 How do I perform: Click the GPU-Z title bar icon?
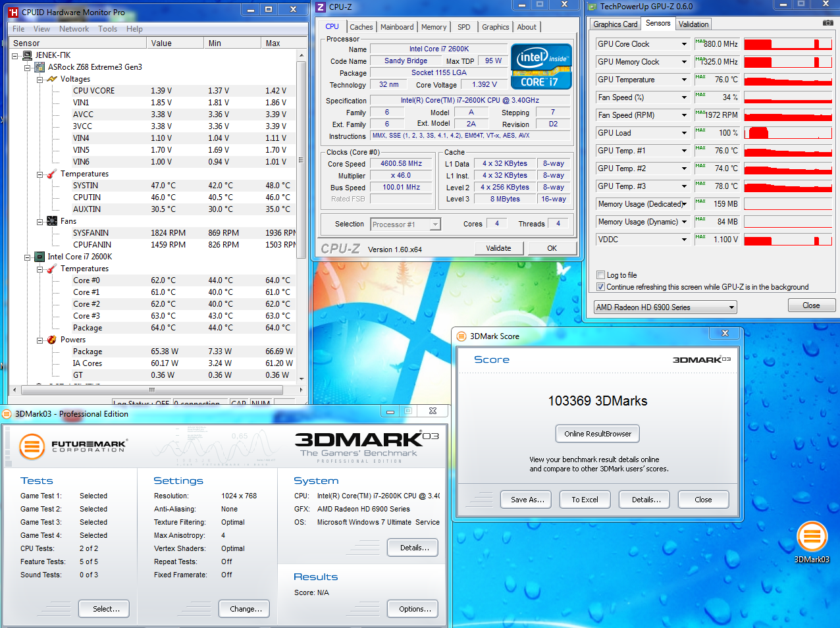pyautogui.click(x=592, y=7)
